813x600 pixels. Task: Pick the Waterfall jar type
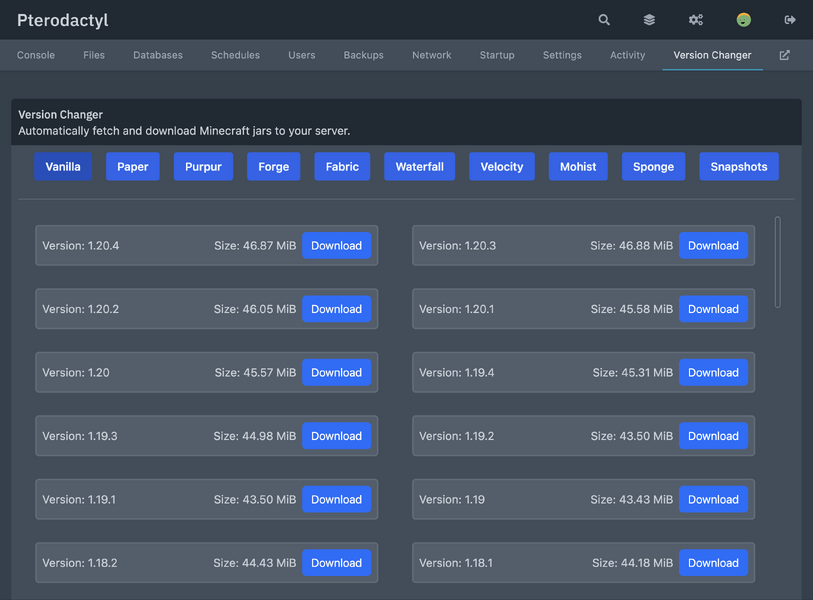pyautogui.click(x=419, y=166)
